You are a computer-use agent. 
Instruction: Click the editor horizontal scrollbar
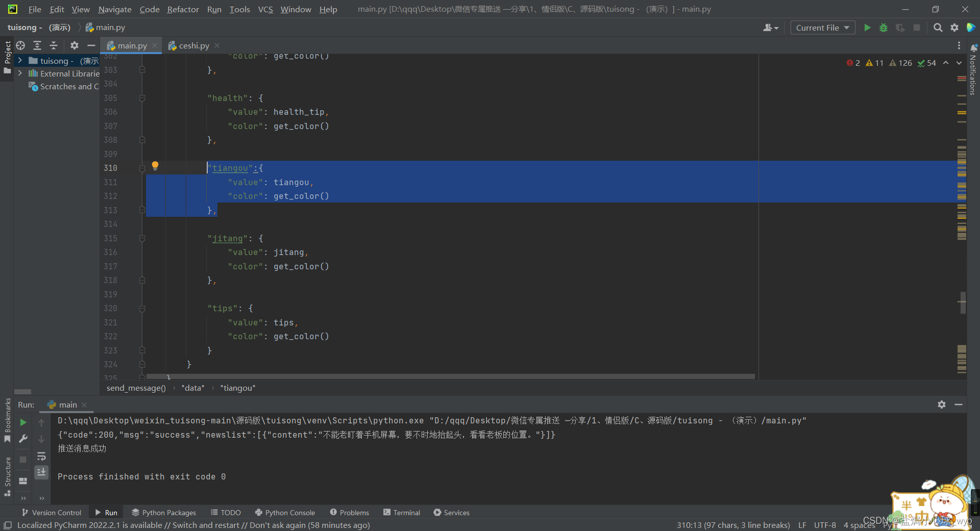(450, 376)
